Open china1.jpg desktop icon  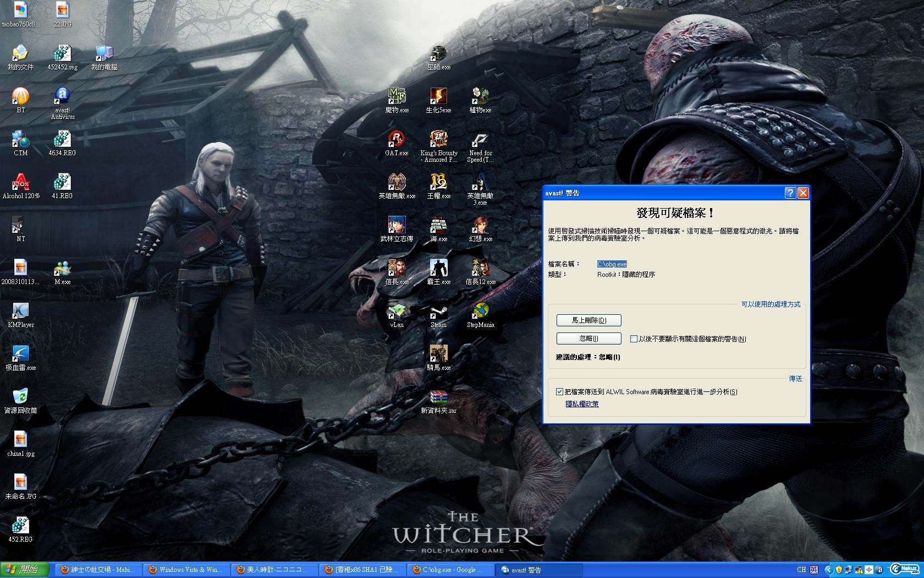click(x=20, y=444)
